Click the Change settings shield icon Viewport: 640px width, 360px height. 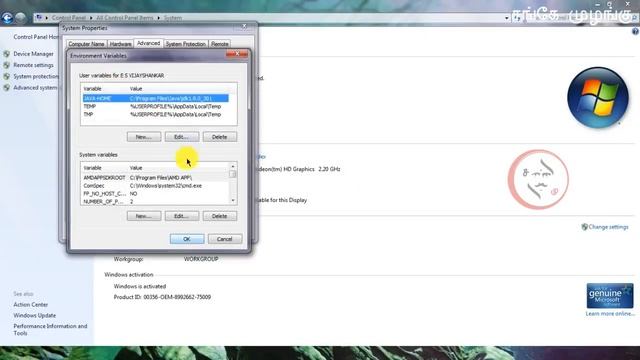tap(584, 227)
